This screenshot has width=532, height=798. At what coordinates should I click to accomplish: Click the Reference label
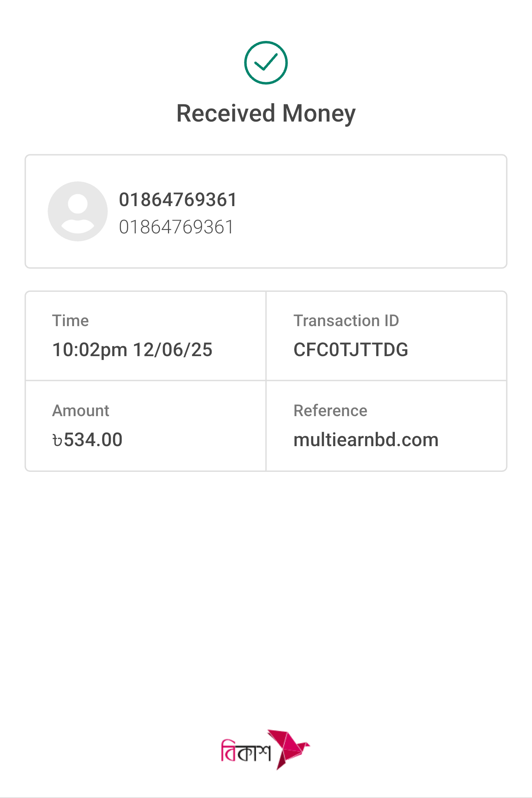pyautogui.click(x=330, y=411)
